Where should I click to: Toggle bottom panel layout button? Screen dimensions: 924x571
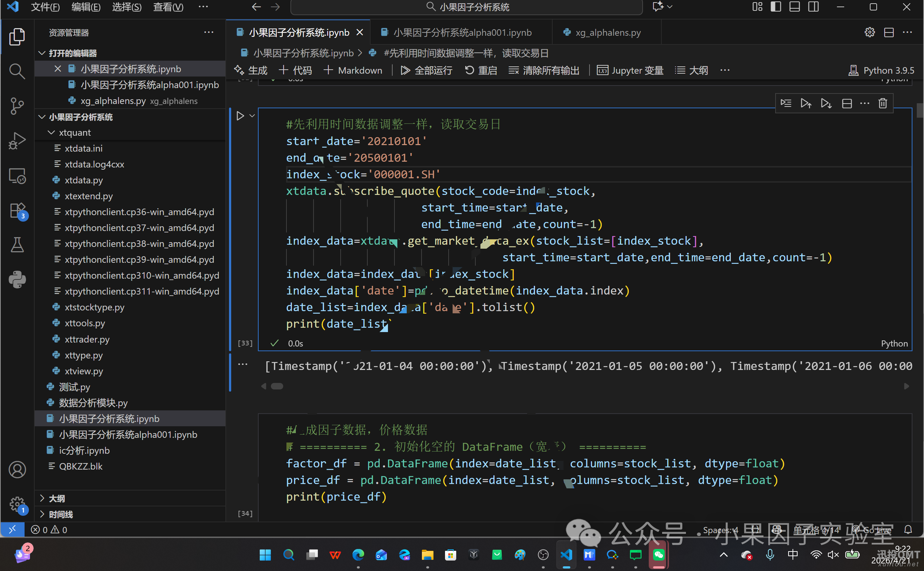click(x=794, y=7)
